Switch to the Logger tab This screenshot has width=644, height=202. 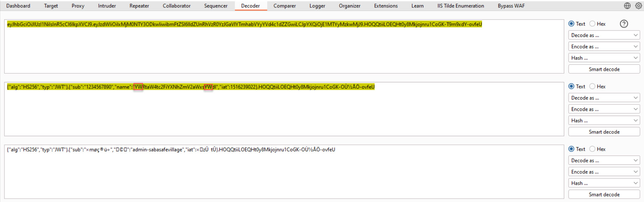click(x=317, y=6)
